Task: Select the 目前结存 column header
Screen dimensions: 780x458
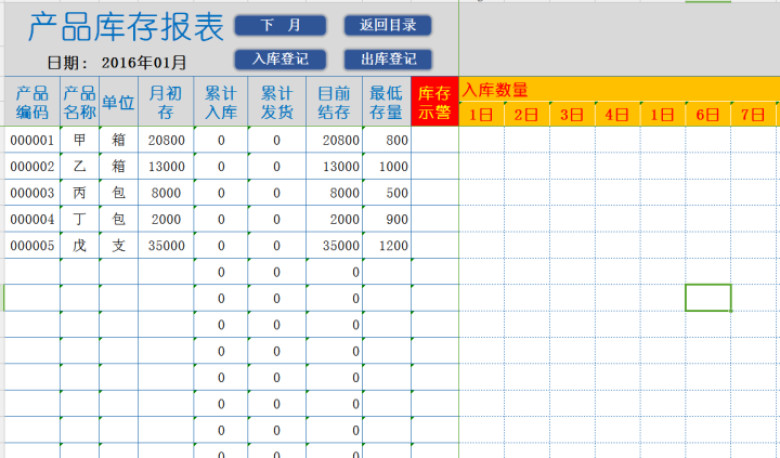Action: click(x=334, y=102)
